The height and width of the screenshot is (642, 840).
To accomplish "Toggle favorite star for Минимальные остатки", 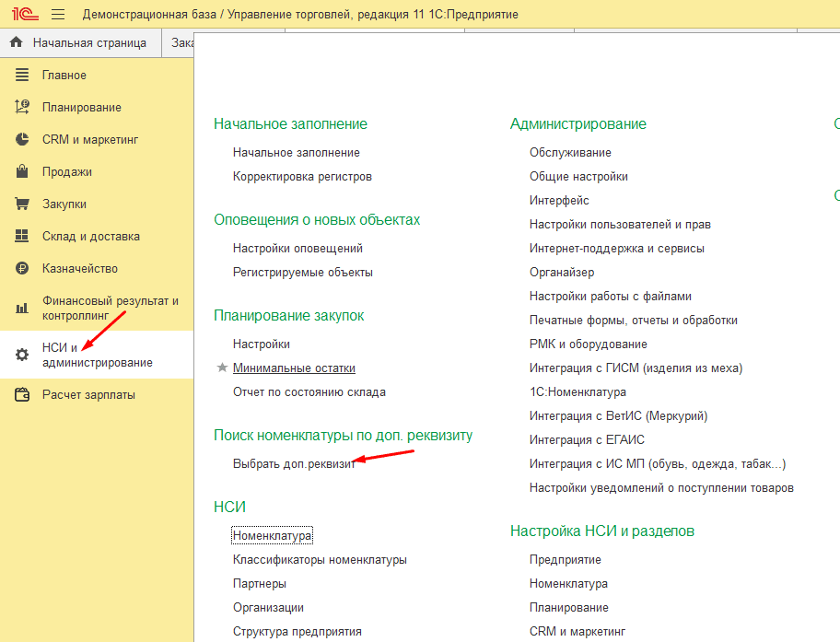I will click(221, 368).
